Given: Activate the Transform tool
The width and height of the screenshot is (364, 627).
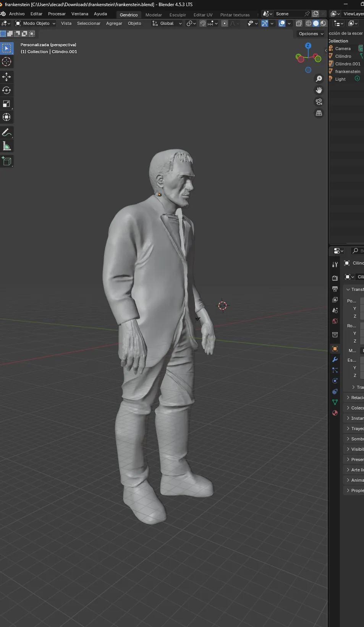Looking at the screenshot, I should [6, 117].
